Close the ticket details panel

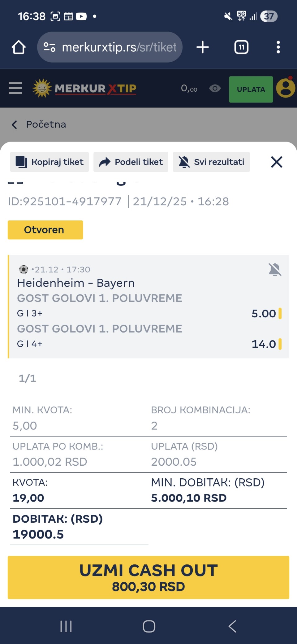pyautogui.click(x=277, y=162)
